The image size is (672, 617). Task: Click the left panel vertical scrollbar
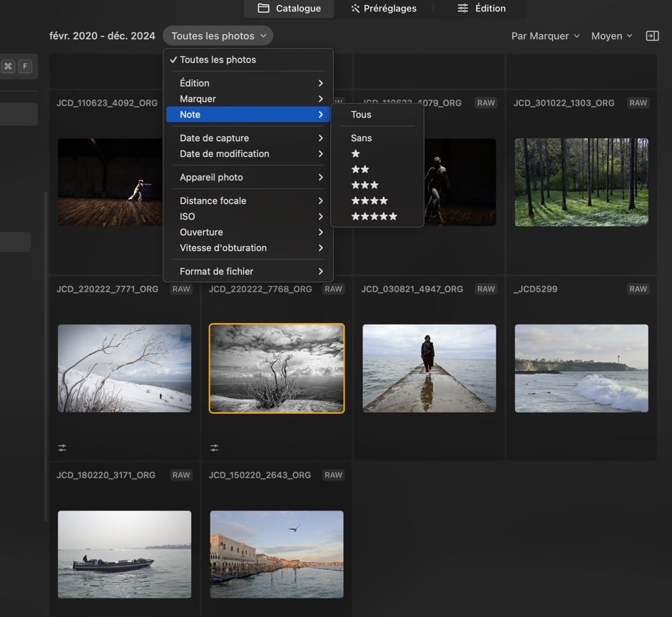click(46, 357)
